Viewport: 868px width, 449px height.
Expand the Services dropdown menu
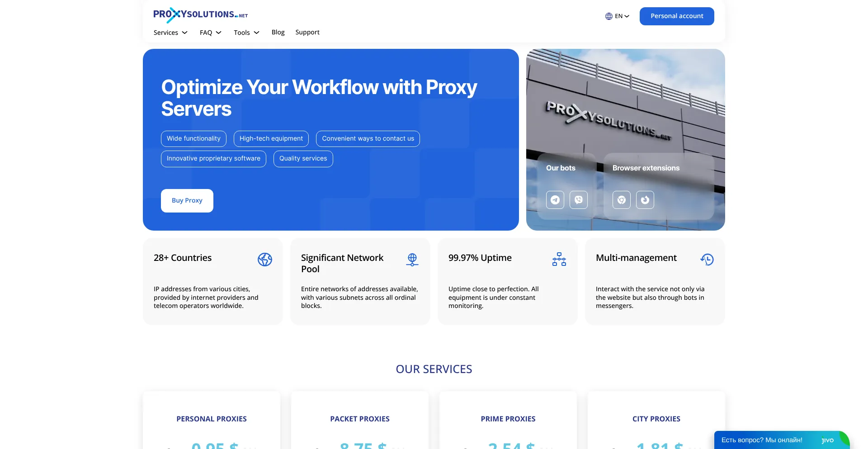tap(170, 33)
